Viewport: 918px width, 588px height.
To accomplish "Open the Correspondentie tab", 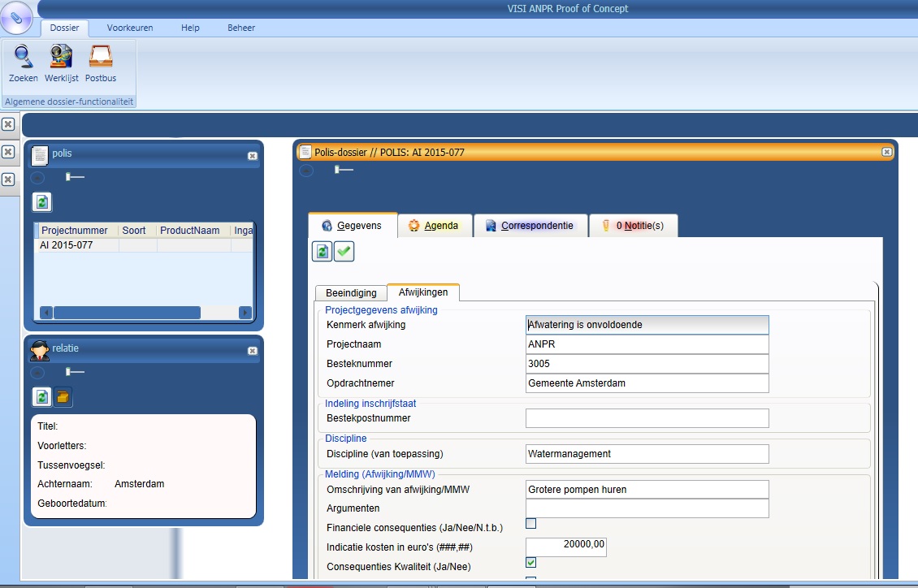I will tap(530, 226).
